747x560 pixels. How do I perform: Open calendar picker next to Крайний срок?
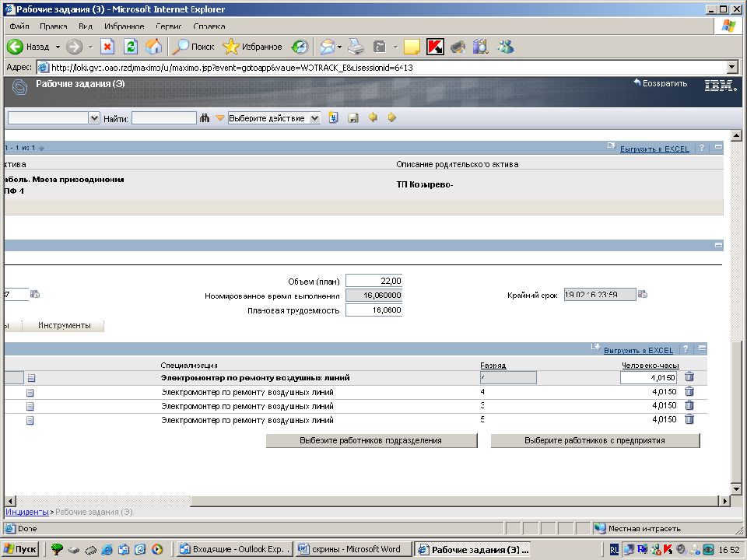643,294
